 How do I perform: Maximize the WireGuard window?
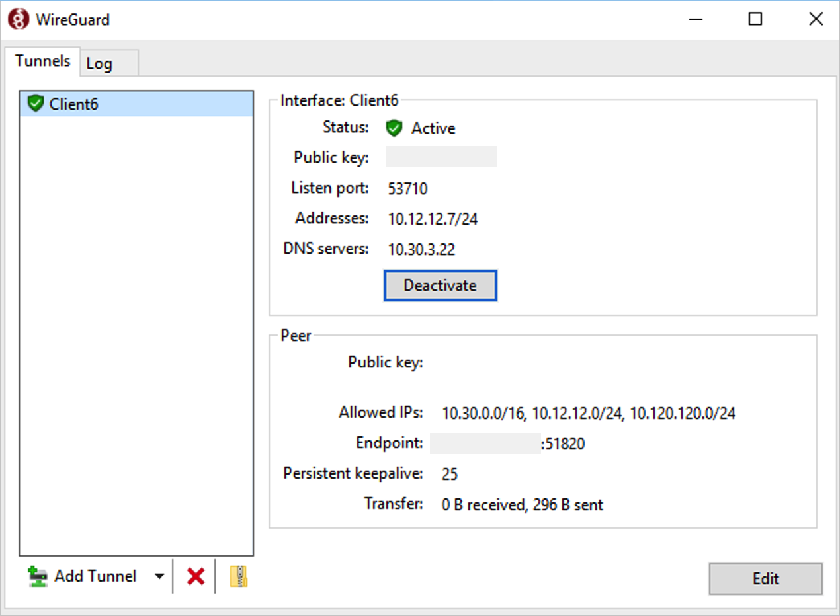tap(755, 19)
